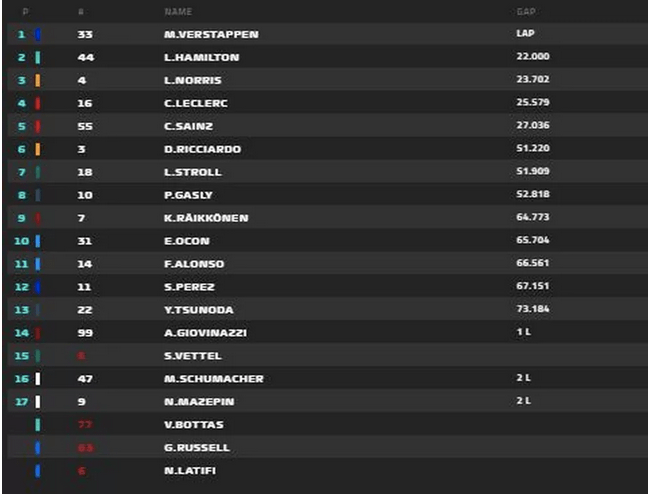Select the M.VERSTAPPEN driver row
Image resolution: width=648 pixels, height=494 pixels.
pos(211,34)
